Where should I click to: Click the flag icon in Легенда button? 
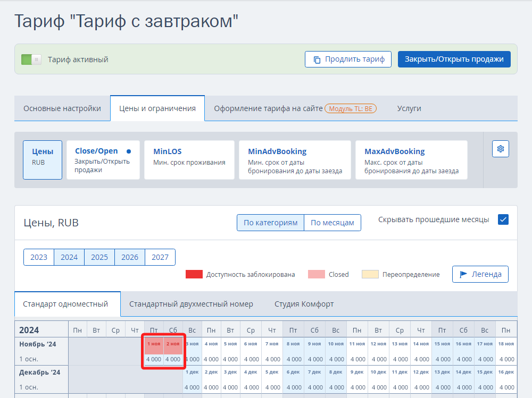(463, 274)
